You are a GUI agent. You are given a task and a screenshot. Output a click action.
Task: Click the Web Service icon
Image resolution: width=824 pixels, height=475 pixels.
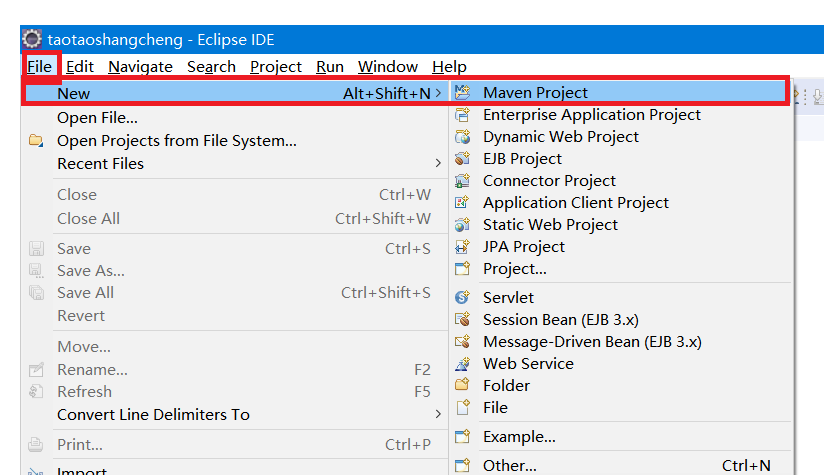pyautogui.click(x=462, y=364)
